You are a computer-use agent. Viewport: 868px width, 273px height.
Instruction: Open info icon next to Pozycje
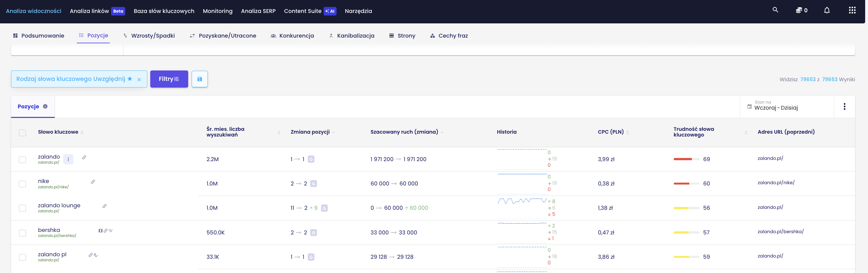(x=45, y=106)
